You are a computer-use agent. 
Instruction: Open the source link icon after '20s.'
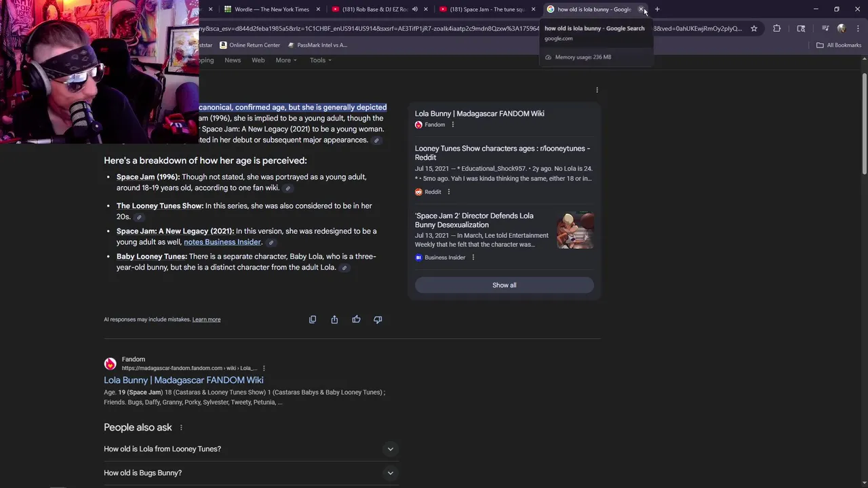[x=138, y=218]
